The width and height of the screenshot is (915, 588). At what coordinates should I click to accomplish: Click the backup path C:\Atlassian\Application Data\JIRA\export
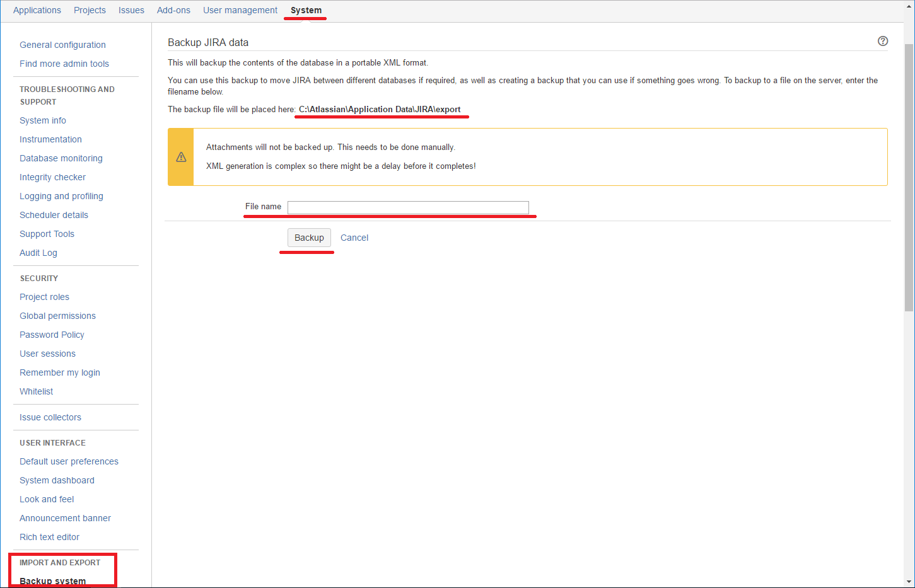click(x=380, y=109)
